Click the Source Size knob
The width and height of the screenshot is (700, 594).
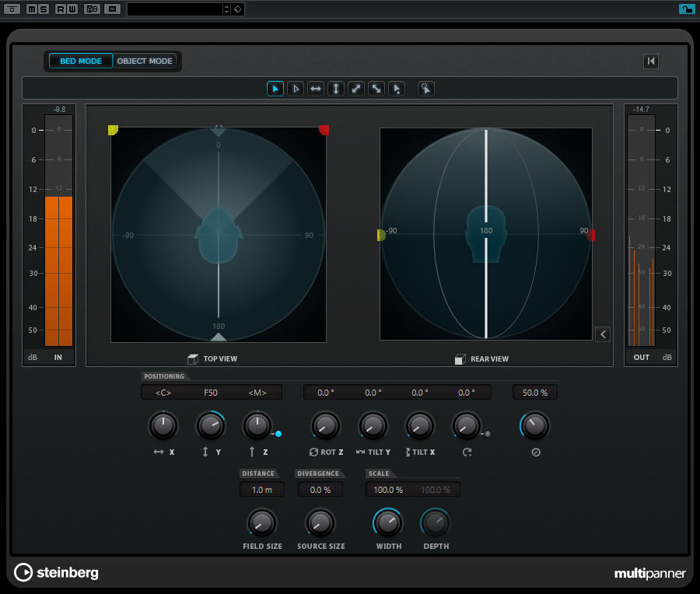click(320, 523)
